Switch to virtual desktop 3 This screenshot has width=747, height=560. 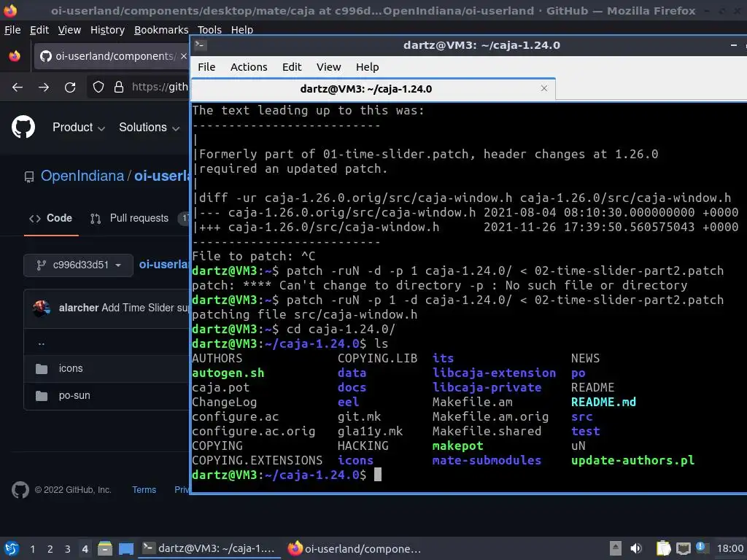[68, 549]
